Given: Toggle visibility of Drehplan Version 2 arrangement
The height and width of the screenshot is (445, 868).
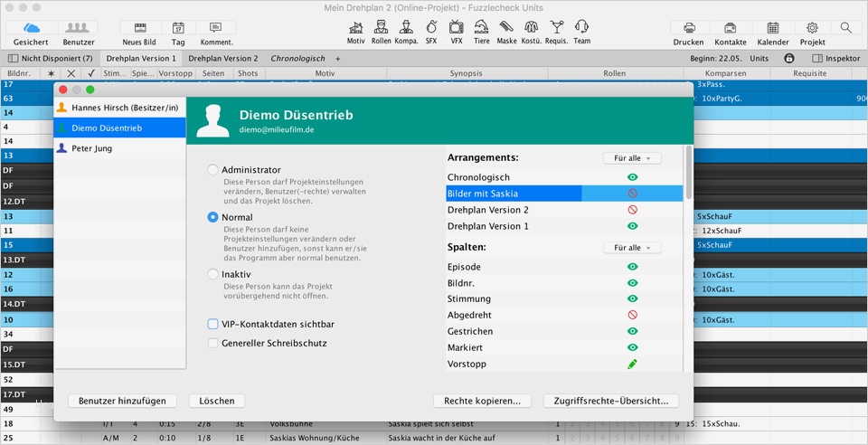Looking at the screenshot, I should (633, 210).
